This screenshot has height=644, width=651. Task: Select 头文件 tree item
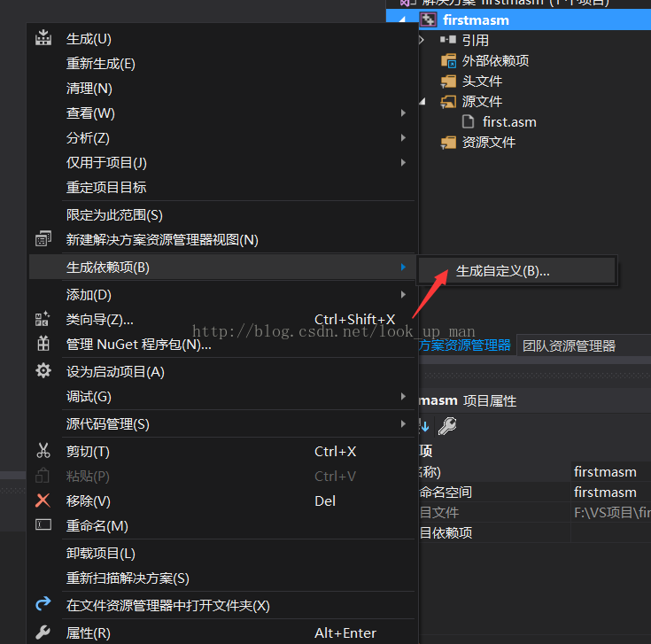pos(482,81)
